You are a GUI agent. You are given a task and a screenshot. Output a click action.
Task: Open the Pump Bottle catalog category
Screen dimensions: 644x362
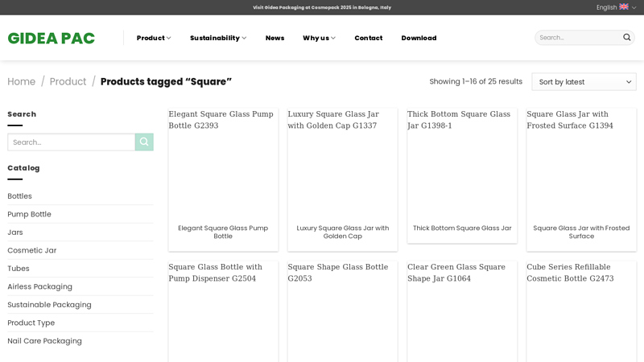coord(29,214)
